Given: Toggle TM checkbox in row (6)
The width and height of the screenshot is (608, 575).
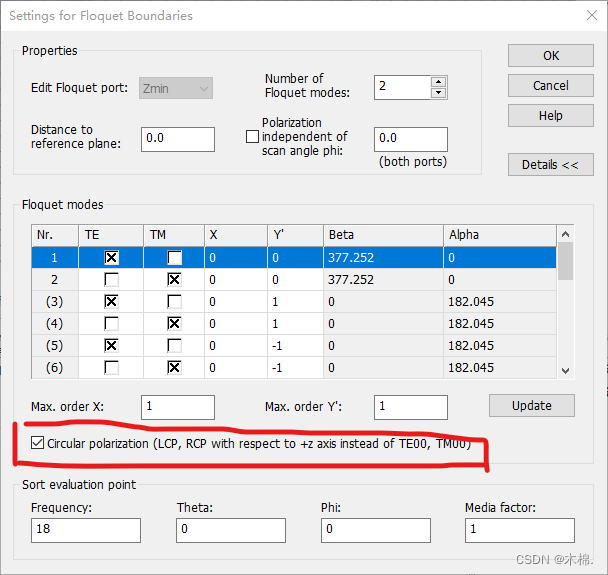Looking at the screenshot, I should (x=174, y=368).
